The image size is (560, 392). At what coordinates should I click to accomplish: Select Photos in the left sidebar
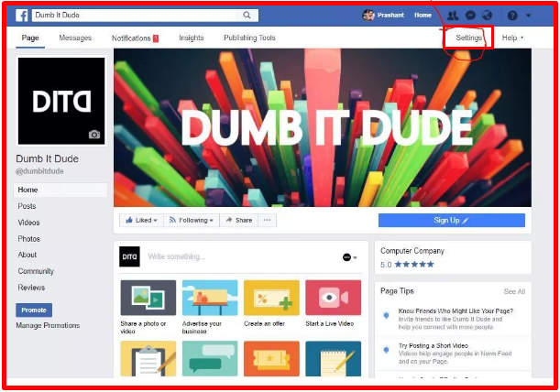(29, 239)
